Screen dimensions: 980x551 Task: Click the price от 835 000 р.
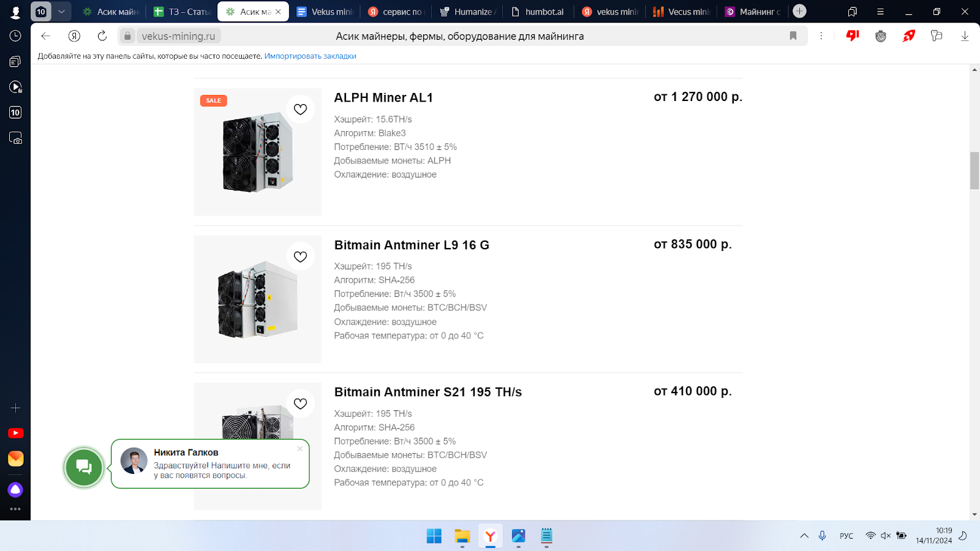point(693,244)
